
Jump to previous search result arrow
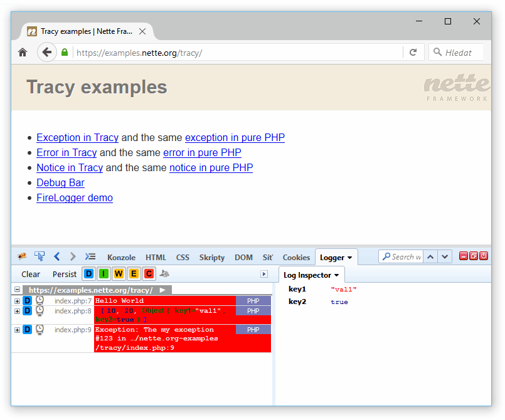click(430, 257)
